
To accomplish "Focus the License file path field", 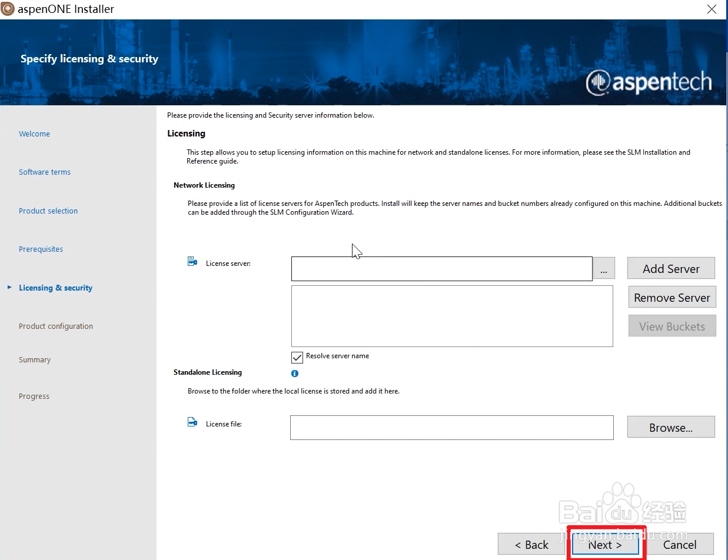I will tap(451, 428).
